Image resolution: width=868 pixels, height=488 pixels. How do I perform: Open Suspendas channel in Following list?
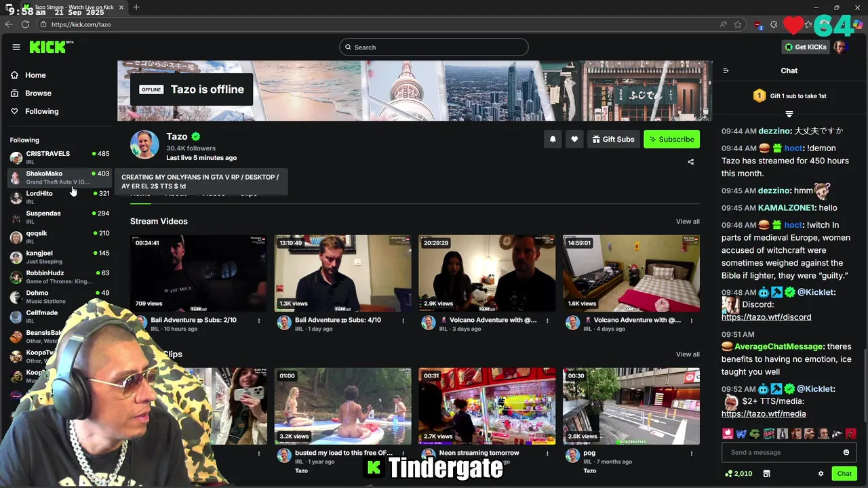click(x=60, y=217)
